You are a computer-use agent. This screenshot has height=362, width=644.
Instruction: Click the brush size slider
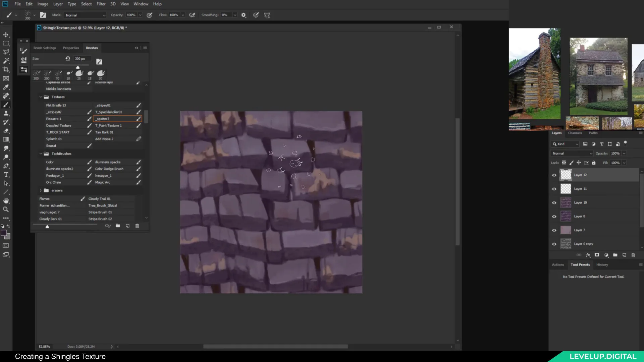click(x=61, y=66)
